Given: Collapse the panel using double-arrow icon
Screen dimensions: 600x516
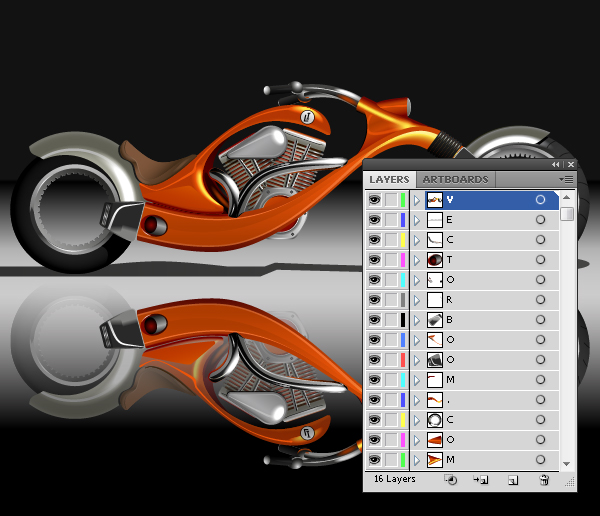Looking at the screenshot, I should coord(556,163).
